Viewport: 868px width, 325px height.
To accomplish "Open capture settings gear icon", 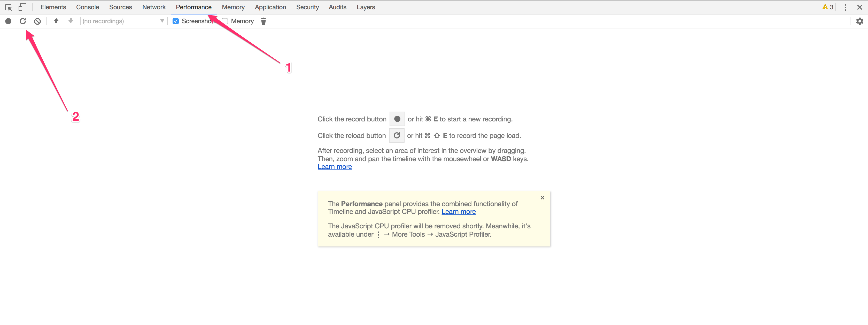I will click(x=859, y=21).
